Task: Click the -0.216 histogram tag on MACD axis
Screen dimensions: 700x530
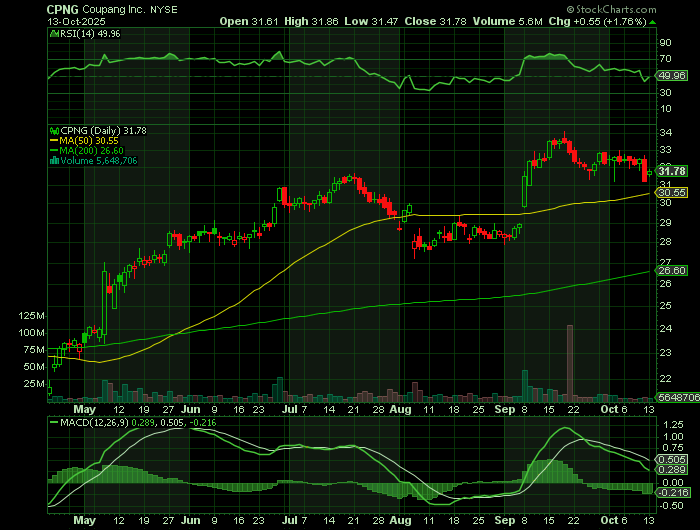Action: point(672,492)
